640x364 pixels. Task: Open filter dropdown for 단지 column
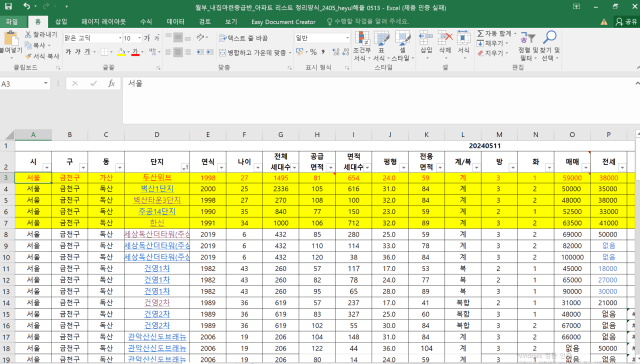click(185, 167)
